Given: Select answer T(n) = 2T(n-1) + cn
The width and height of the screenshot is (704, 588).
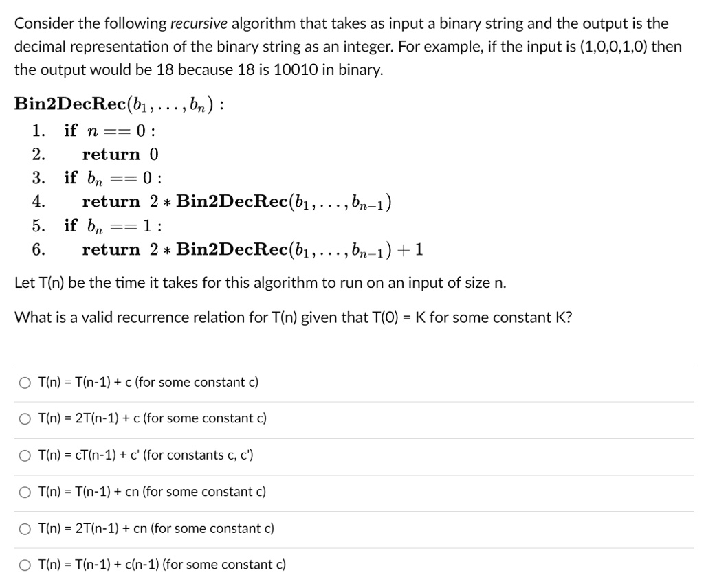Looking at the screenshot, I should 25,528.
